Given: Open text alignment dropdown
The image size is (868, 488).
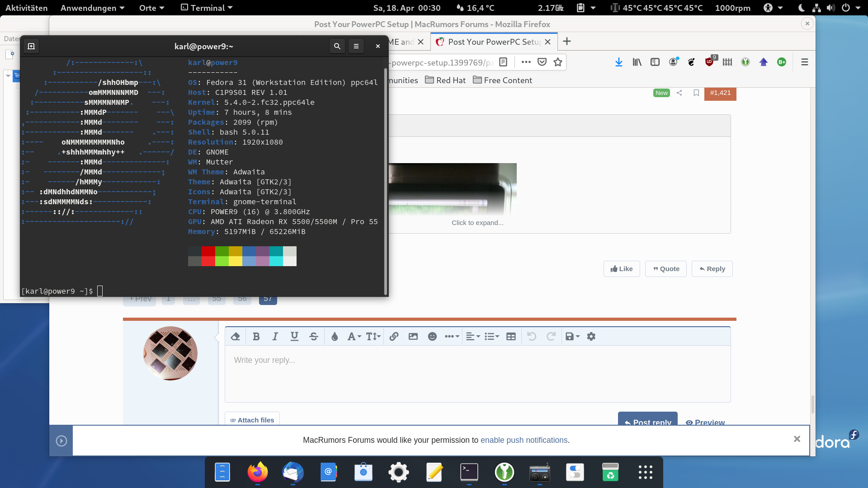Looking at the screenshot, I should click(473, 337).
